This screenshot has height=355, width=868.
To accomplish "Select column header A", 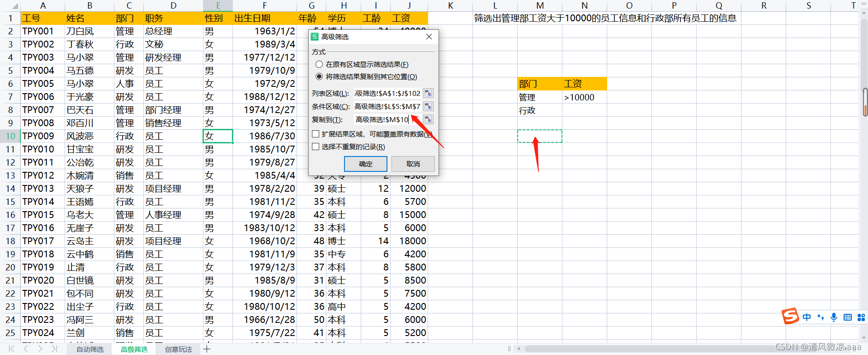I will pyautogui.click(x=43, y=6).
